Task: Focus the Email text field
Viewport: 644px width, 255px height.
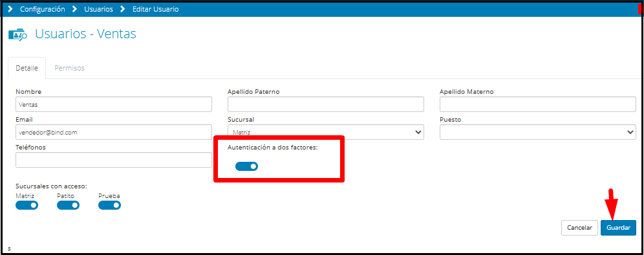Action: [x=114, y=132]
